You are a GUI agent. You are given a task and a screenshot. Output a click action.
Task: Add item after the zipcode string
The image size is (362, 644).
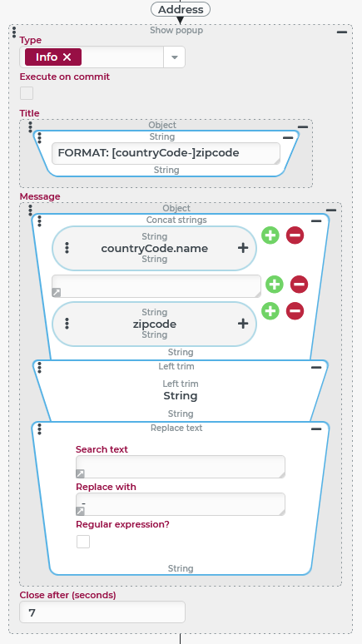point(270,311)
